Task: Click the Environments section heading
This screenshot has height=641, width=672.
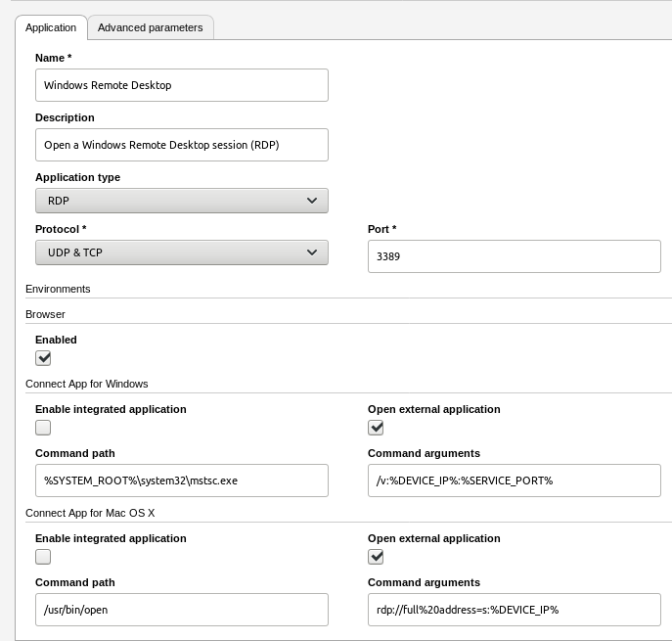Action: coord(58,289)
